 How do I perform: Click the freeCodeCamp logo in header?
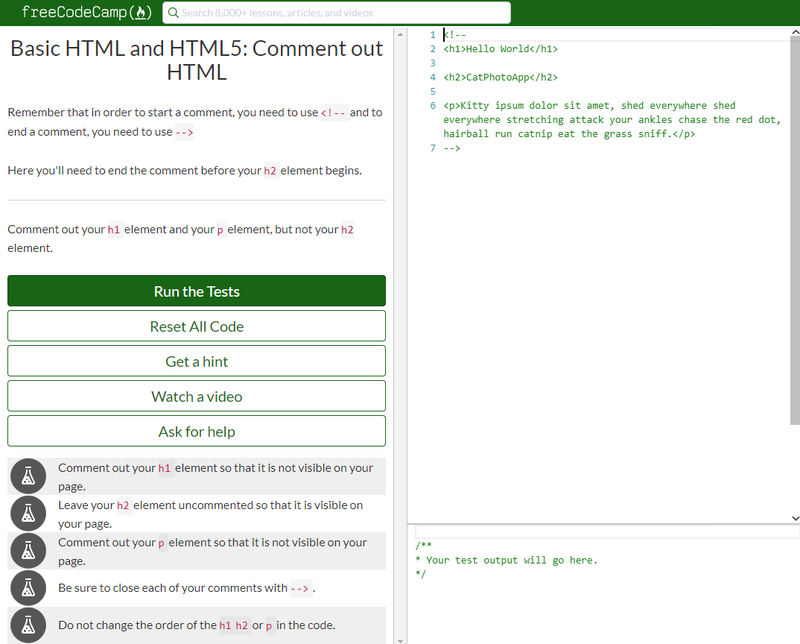click(x=87, y=12)
